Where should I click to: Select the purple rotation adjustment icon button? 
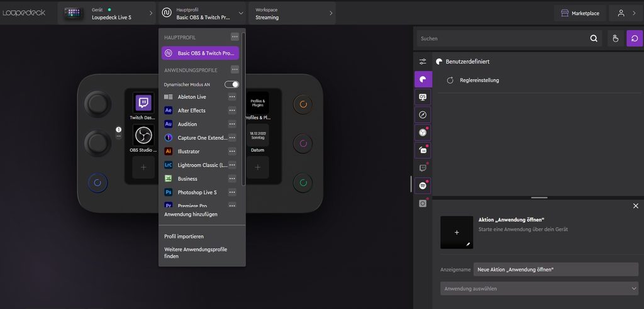point(635,38)
